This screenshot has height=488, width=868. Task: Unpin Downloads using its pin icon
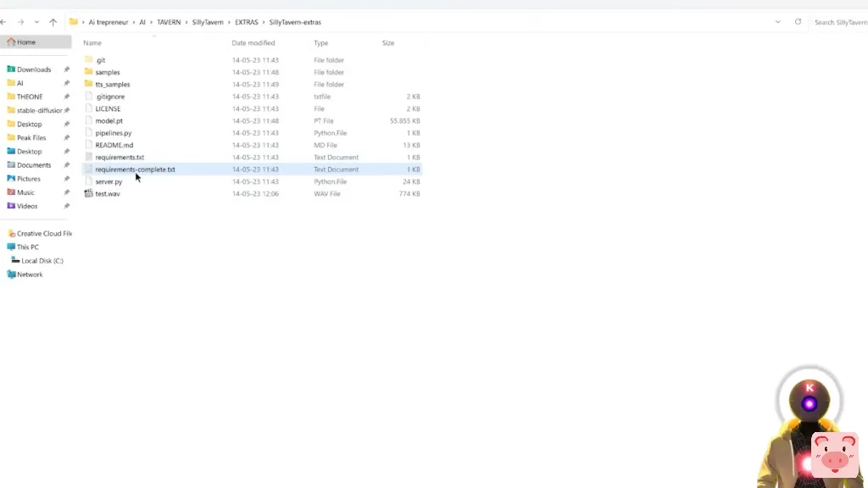coord(66,69)
